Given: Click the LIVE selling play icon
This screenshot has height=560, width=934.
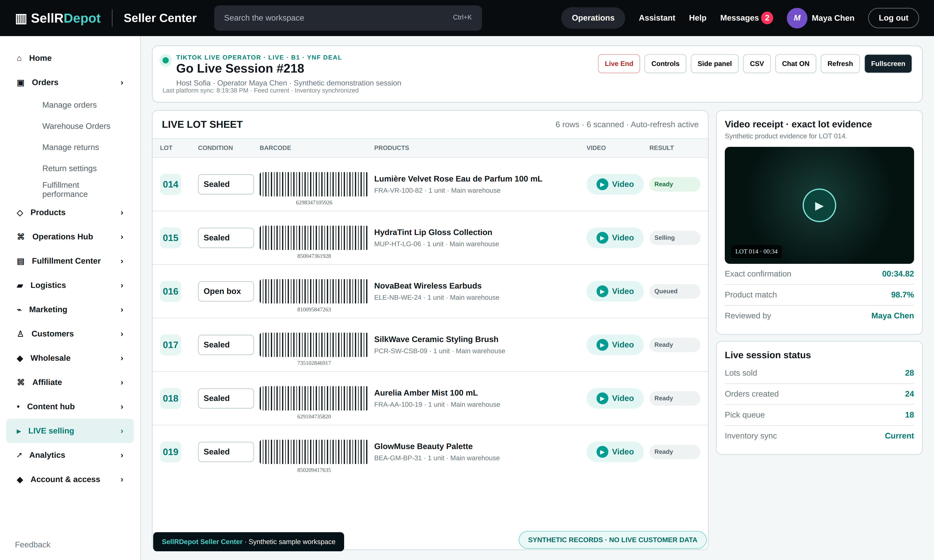Looking at the screenshot, I should [18, 431].
